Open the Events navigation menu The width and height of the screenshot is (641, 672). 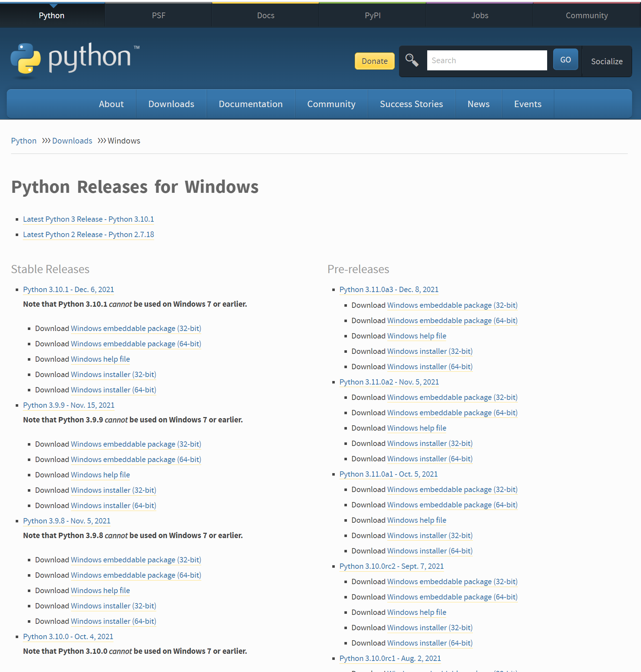tap(528, 104)
